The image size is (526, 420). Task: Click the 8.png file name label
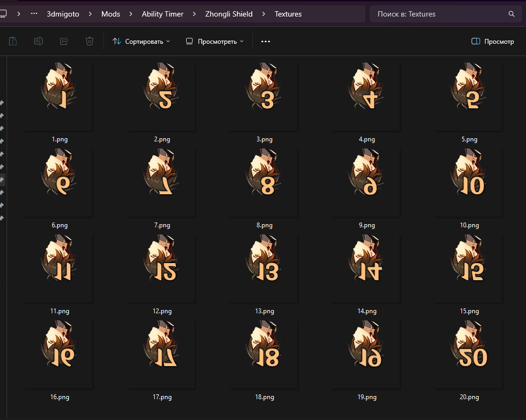[x=265, y=225]
